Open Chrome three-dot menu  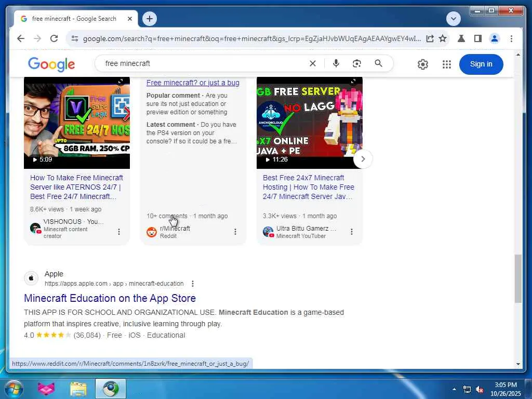point(511,38)
